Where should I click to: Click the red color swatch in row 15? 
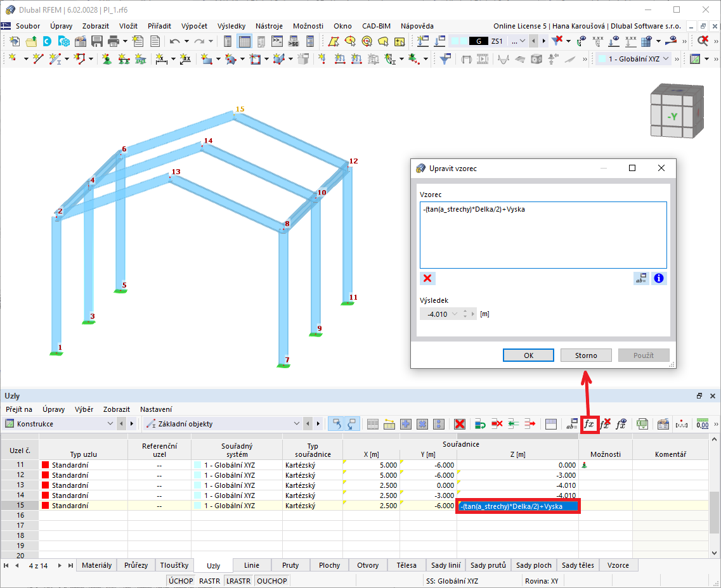[45, 506]
